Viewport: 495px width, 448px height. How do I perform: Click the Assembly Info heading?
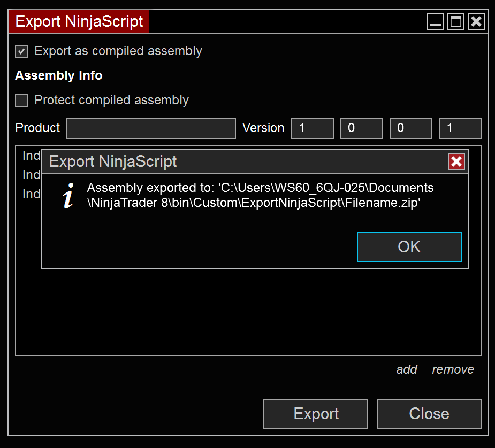(59, 75)
